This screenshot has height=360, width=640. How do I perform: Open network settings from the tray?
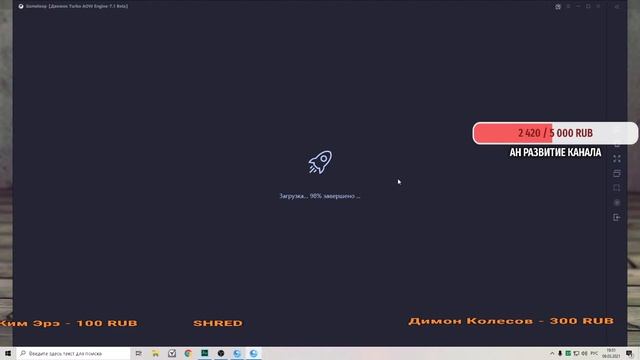tap(576, 353)
